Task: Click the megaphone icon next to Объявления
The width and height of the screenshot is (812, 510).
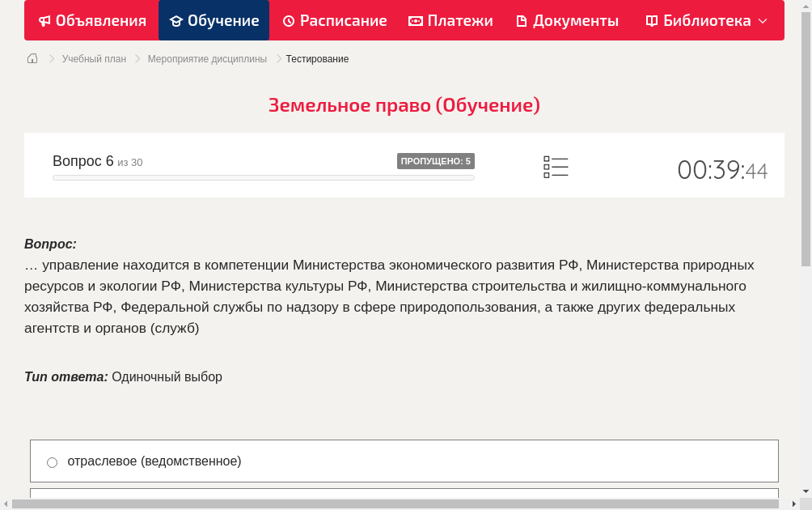Action: pos(44,20)
